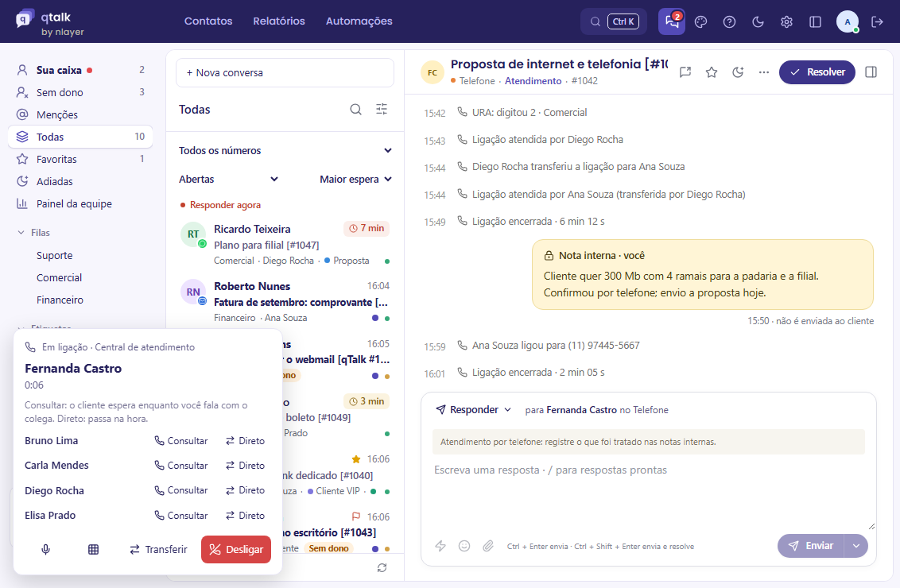This screenshot has height=588, width=900.
Task: Click the Enviar button
Action: [x=810, y=546]
